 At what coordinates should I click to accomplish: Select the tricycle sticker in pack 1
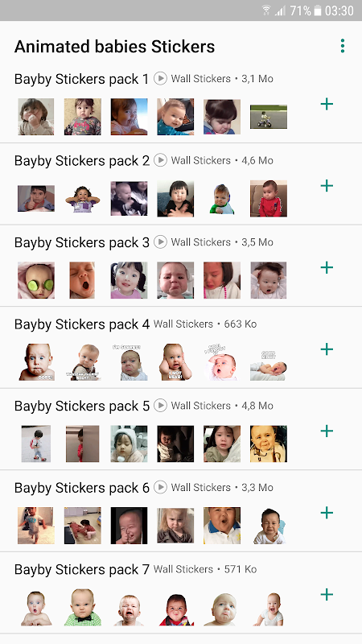point(269,117)
